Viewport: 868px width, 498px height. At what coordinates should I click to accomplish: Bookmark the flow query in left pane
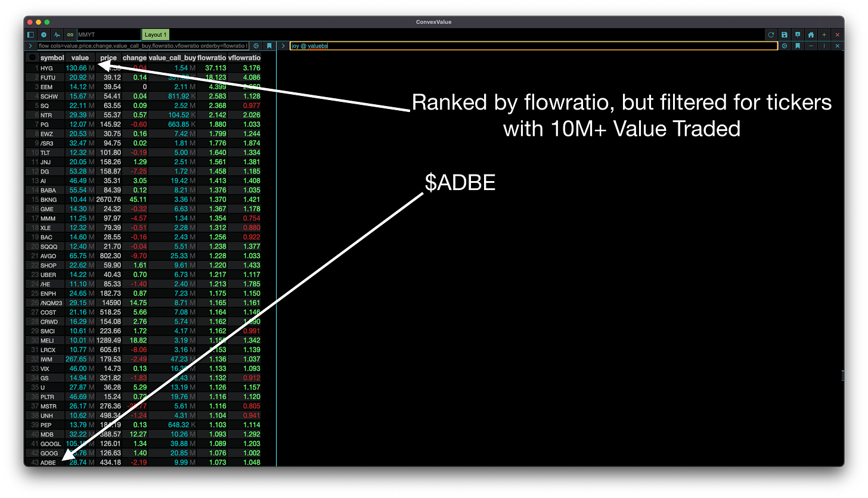269,46
